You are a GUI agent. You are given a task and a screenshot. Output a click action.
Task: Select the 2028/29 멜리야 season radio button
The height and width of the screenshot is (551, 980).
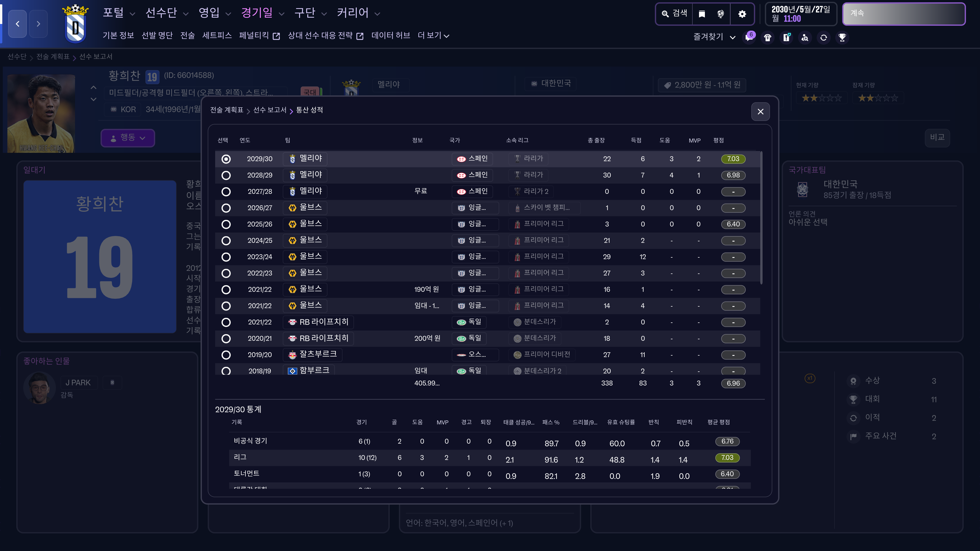point(226,175)
